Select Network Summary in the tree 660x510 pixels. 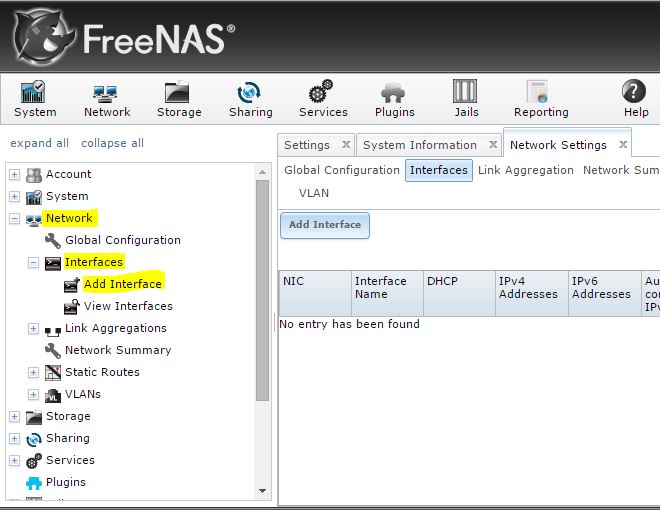(118, 350)
